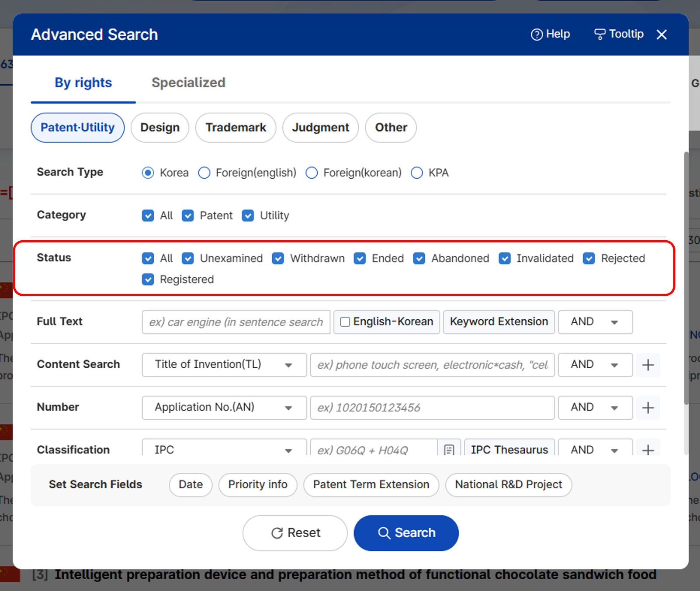Click the Reset button
700x591 pixels.
click(x=295, y=533)
